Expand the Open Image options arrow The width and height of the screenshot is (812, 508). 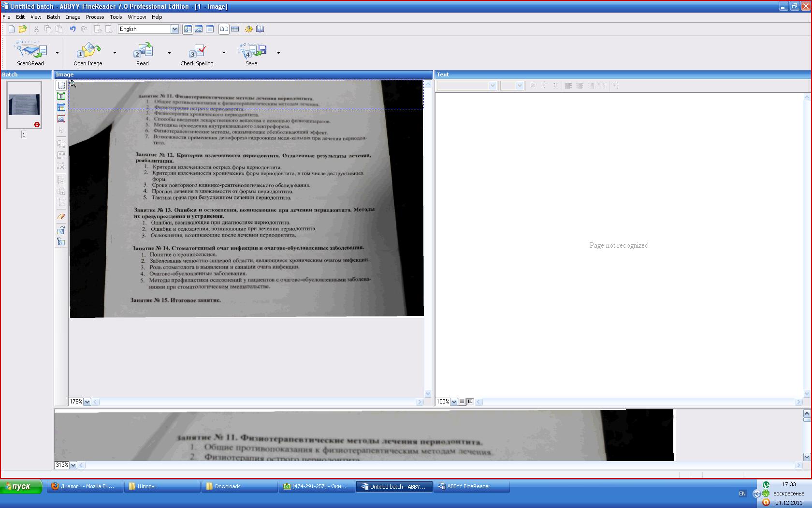point(115,53)
